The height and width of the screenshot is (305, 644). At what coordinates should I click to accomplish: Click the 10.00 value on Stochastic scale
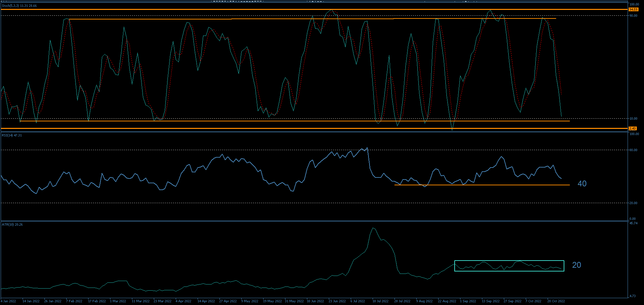[x=633, y=119]
